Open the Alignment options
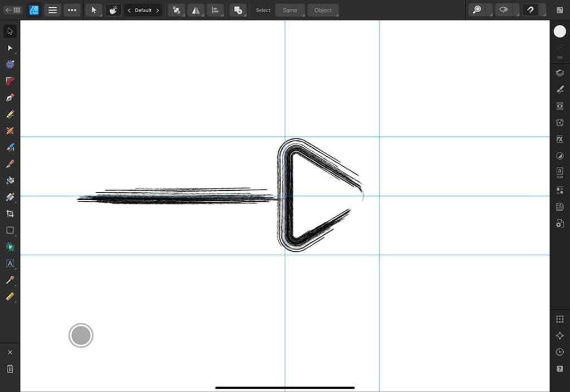Screen dimensions: 570x392 (x=215, y=10)
